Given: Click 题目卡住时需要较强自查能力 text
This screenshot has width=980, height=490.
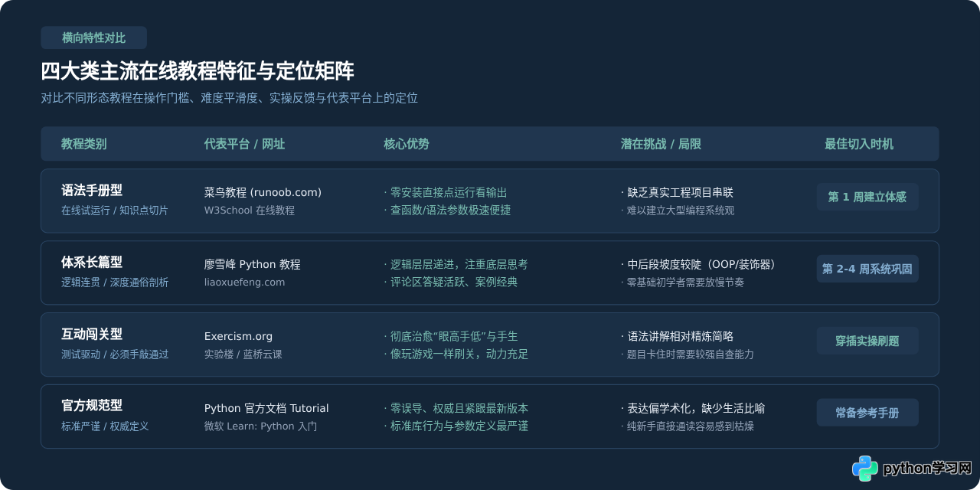Looking at the screenshot, I should tap(688, 354).
